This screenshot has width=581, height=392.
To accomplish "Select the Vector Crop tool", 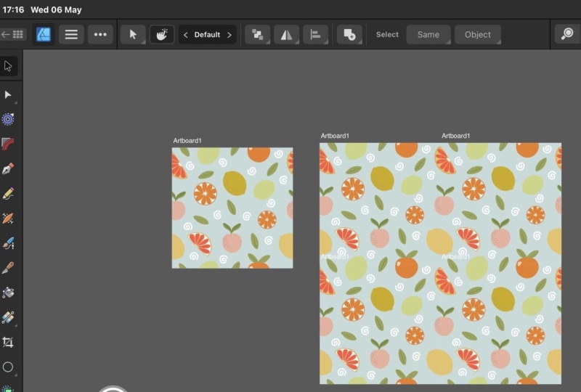I will pyautogui.click(x=8, y=342).
